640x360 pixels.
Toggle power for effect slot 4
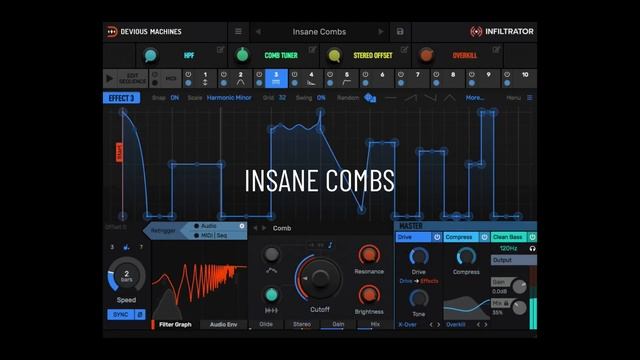coord(295,75)
